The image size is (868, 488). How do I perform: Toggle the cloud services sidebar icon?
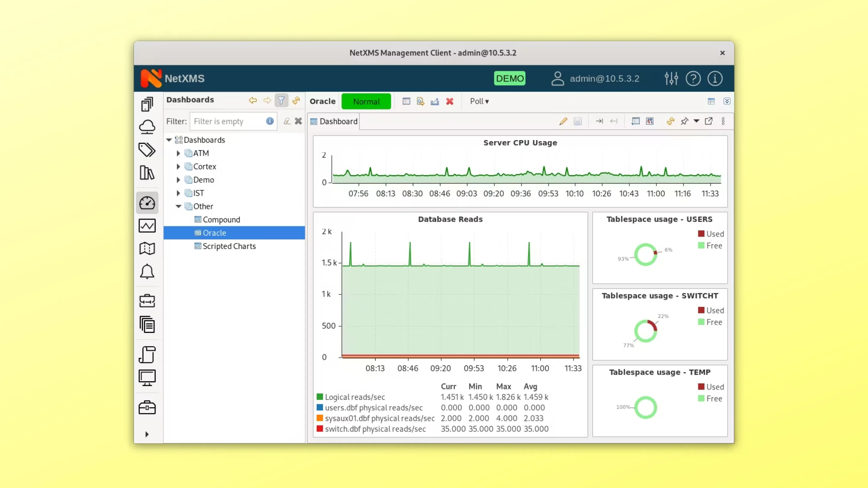(147, 127)
